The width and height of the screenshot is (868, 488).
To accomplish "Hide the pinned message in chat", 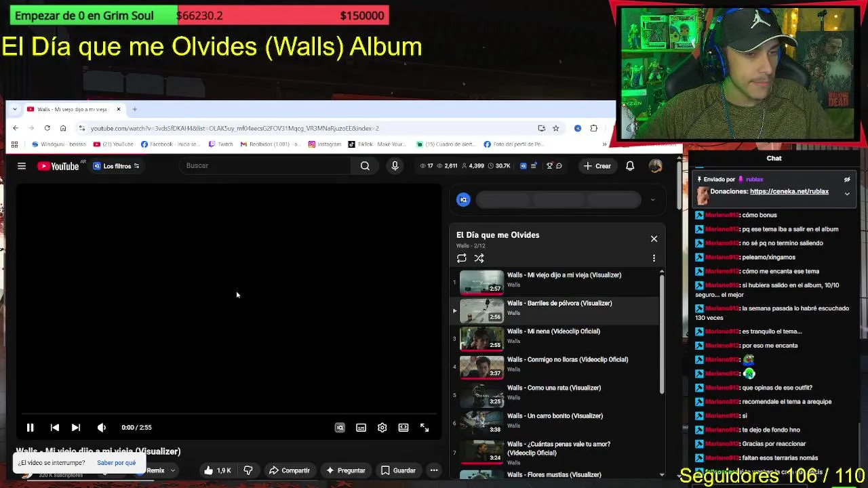I will point(847,180).
